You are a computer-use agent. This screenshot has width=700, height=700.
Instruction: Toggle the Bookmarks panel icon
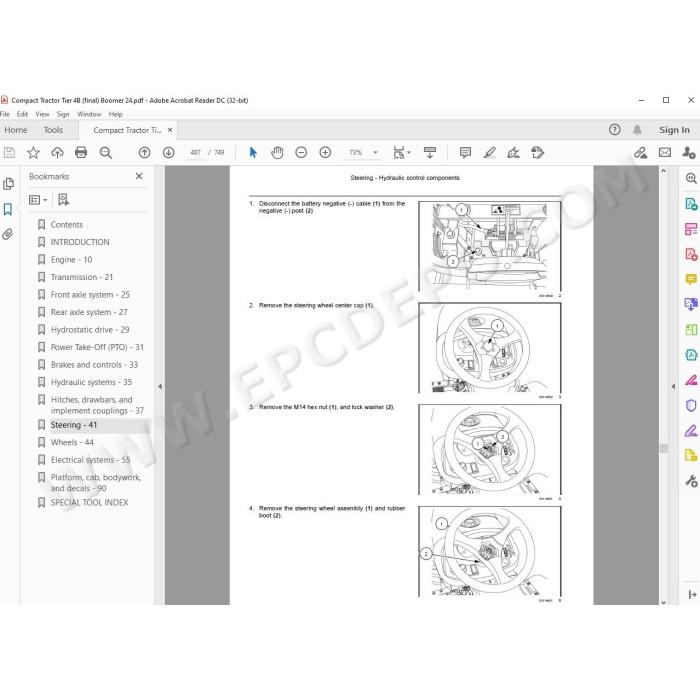coord(8,209)
